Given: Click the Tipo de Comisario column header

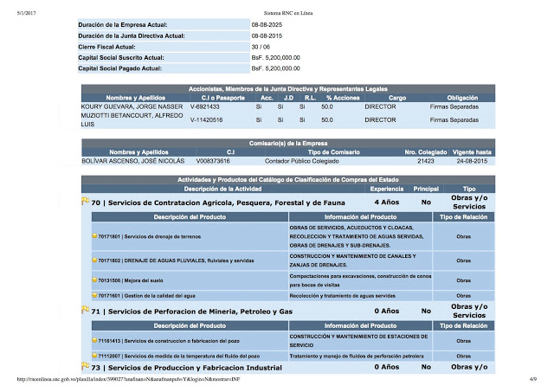Looking at the screenshot, I should [x=333, y=152].
